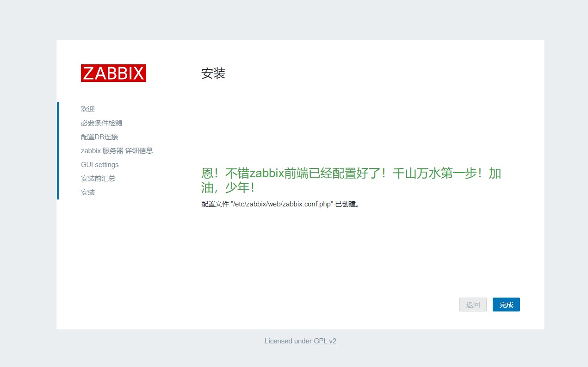Open the GPL v2 license link
588x367 pixels.
point(325,341)
